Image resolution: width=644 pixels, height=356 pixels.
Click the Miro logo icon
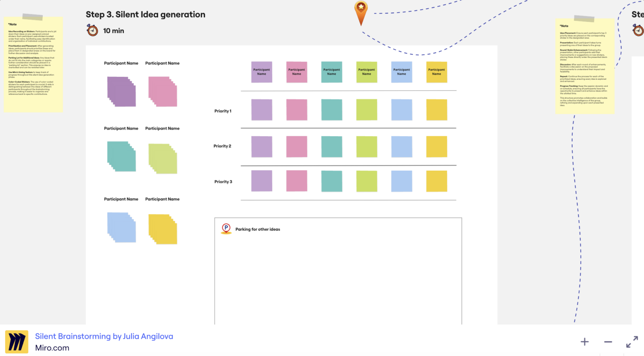(x=17, y=342)
